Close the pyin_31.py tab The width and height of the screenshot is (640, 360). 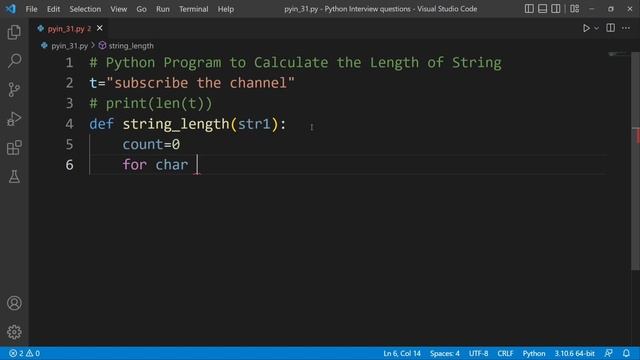(100, 28)
